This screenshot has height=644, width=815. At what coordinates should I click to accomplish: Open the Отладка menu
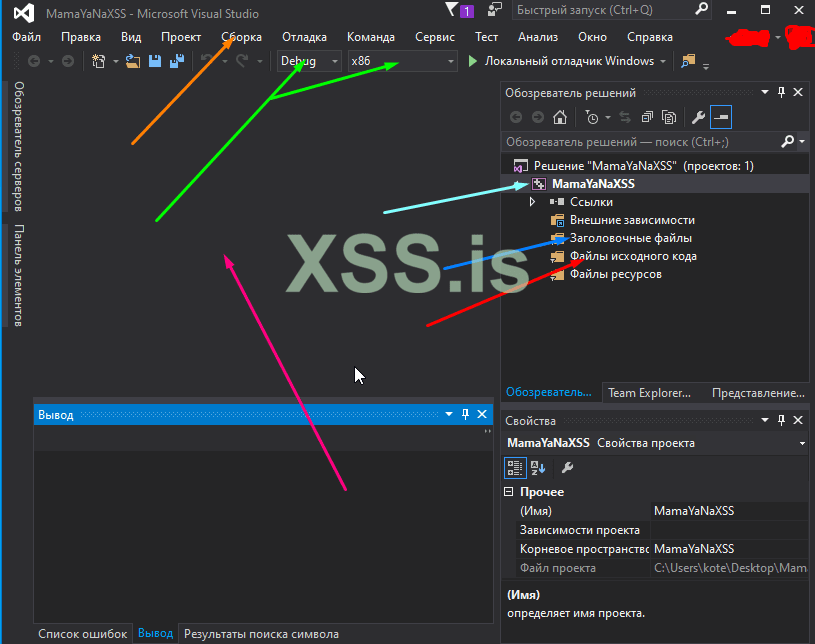[305, 37]
